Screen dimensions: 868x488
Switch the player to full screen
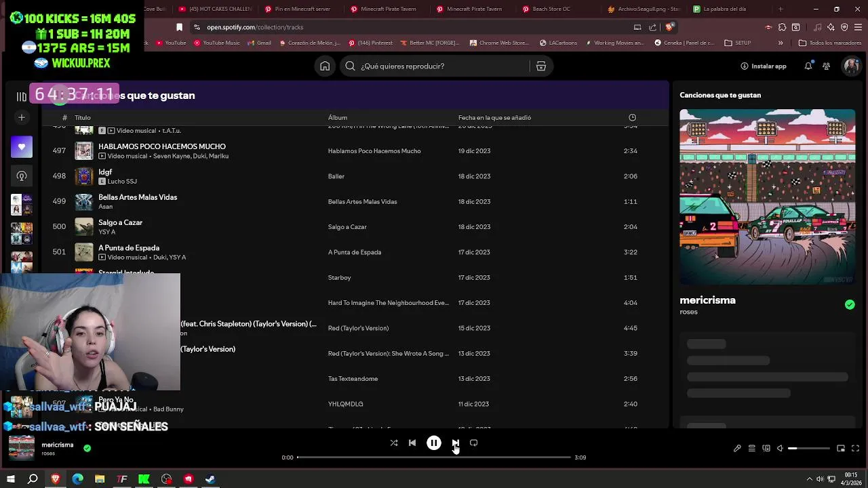[x=855, y=448]
